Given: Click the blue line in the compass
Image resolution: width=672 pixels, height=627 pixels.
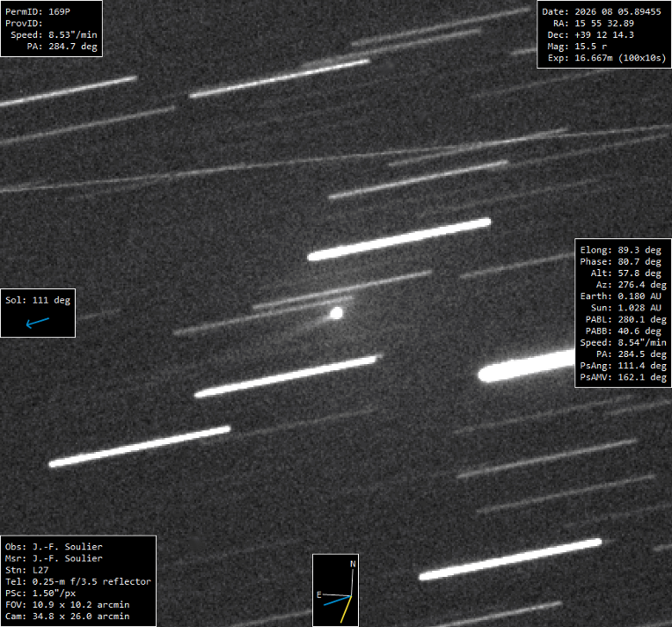Looking at the screenshot, I should coord(337,601).
